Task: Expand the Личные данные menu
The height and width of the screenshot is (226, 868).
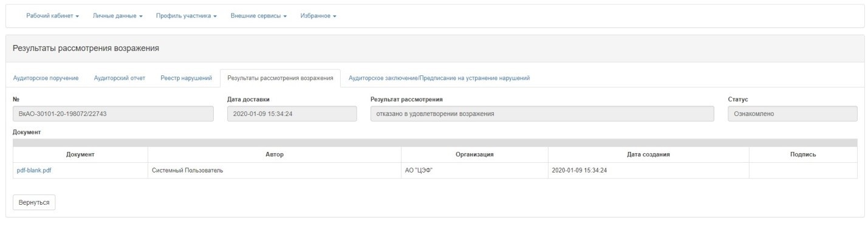Action: (117, 16)
